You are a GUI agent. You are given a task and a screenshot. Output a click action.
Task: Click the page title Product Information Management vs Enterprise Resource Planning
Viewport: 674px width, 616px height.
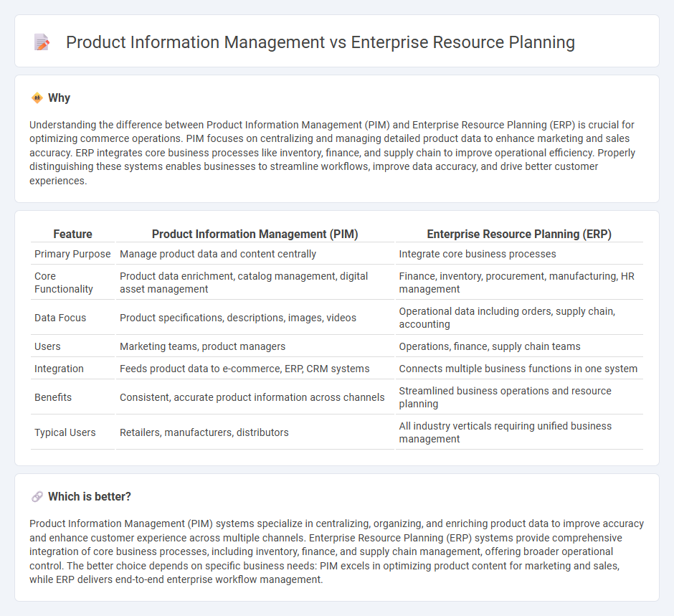click(x=321, y=42)
